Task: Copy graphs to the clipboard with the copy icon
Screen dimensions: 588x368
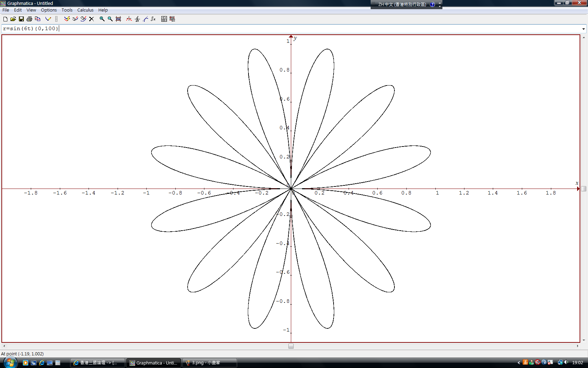Action: coord(37,19)
